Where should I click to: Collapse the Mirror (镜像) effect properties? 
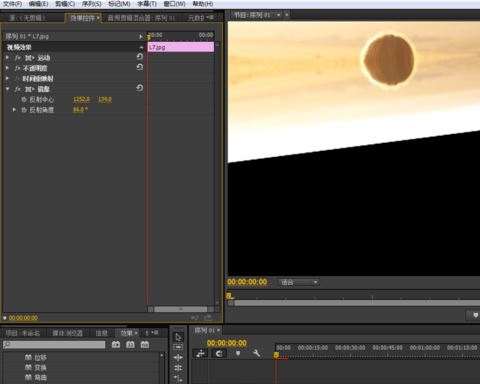pos(7,89)
